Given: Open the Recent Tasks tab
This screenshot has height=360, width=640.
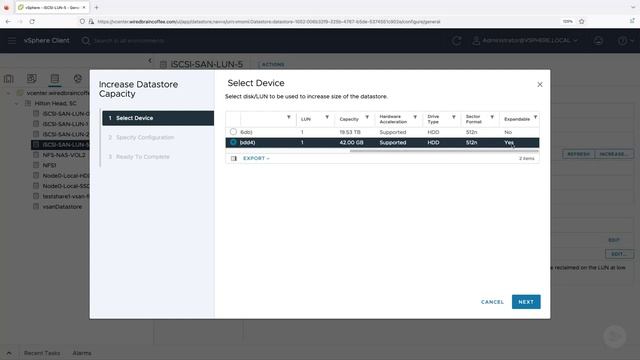Looking at the screenshot, I should [42, 353].
